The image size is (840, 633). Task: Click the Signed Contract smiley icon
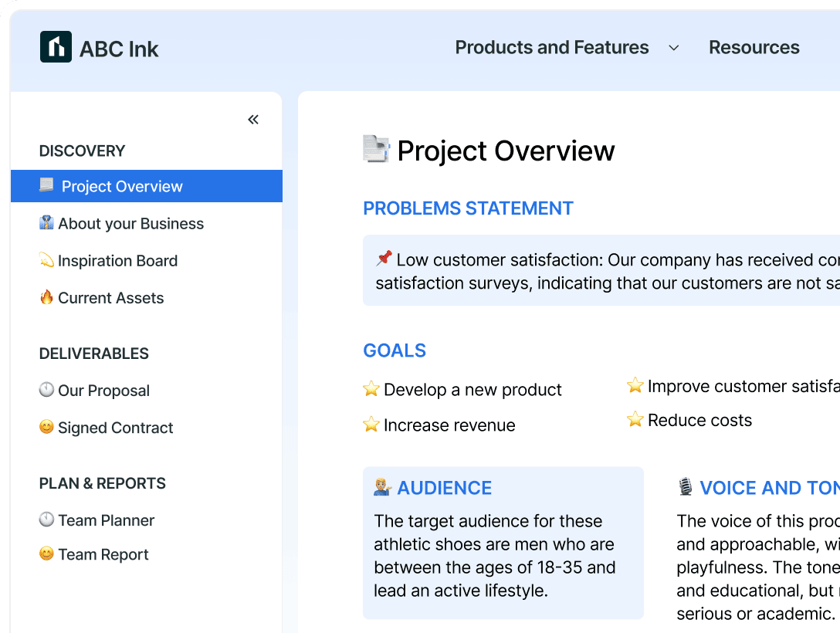[46, 427]
